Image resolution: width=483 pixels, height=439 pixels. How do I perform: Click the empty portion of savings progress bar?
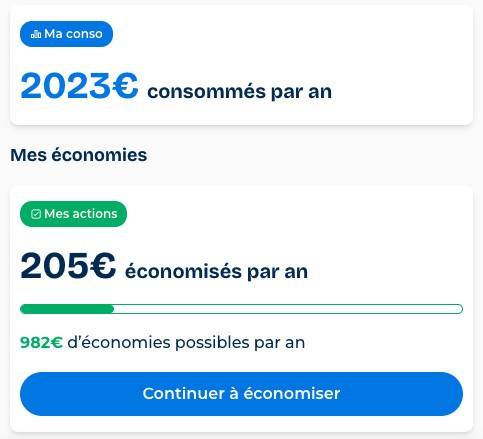tap(288, 309)
